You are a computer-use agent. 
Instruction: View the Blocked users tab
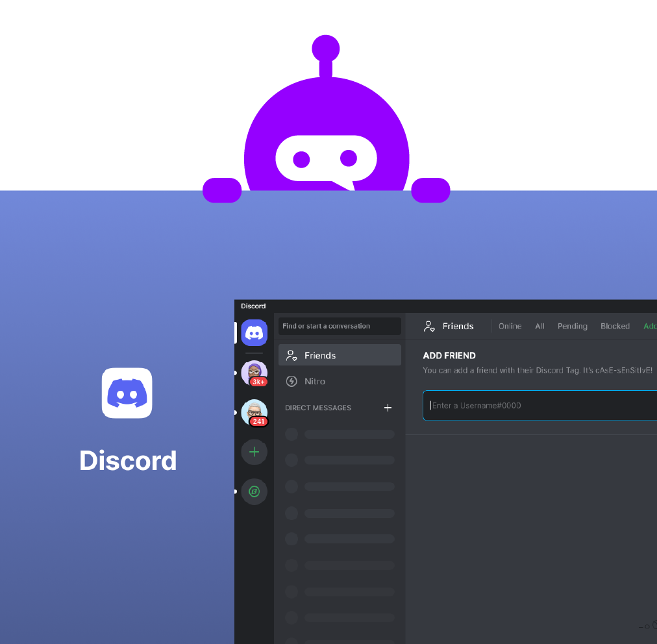click(615, 327)
